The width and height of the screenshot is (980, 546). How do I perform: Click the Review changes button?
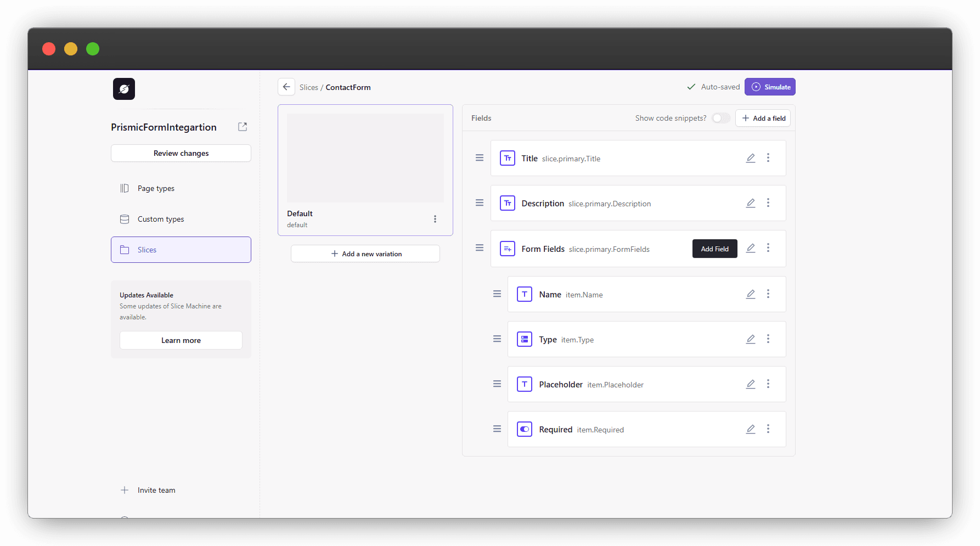(181, 153)
